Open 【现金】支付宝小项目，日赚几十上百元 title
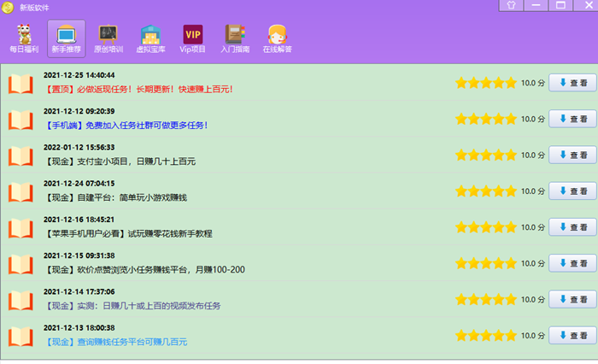This screenshot has width=598, height=364. click(x=120, y=161)
